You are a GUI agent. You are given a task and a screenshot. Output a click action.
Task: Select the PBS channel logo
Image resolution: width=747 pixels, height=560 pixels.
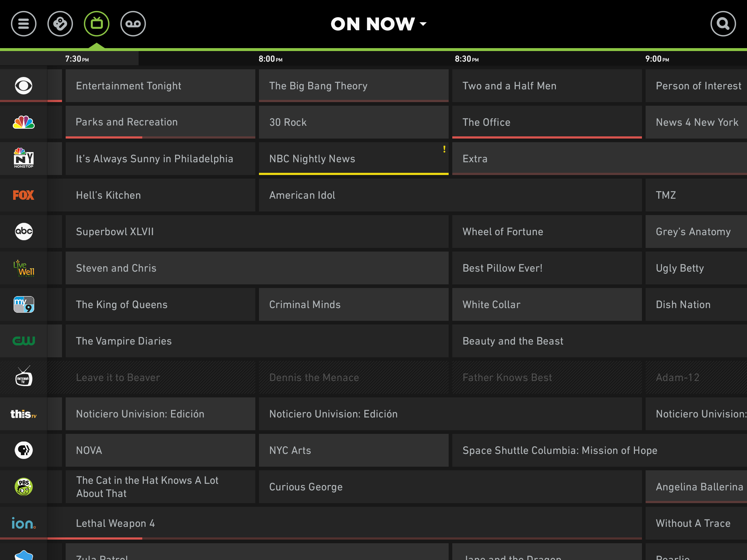click(x=24, y=450)
